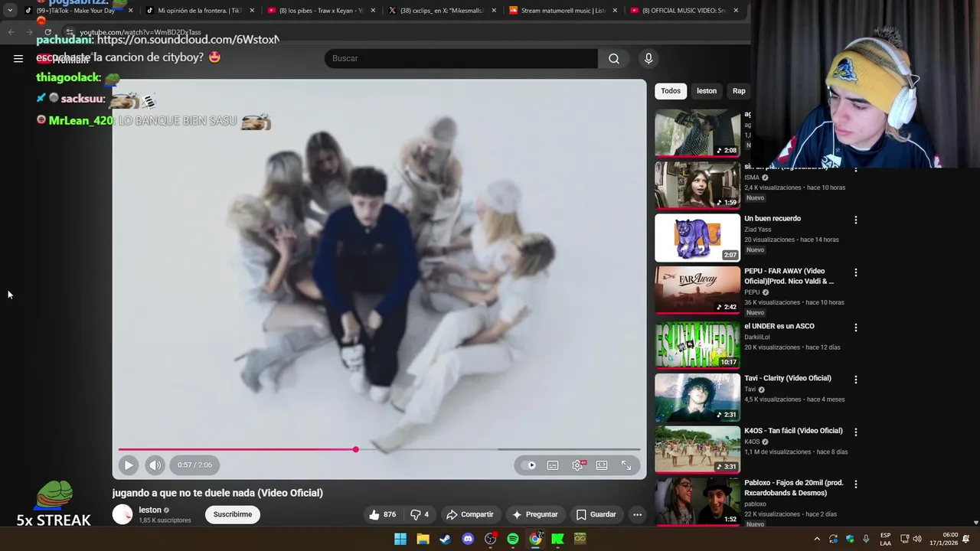The width and height of the screenshot is (980, 551).
Task: Toggle subtitles with the captions icon
Action: point(553,465)
